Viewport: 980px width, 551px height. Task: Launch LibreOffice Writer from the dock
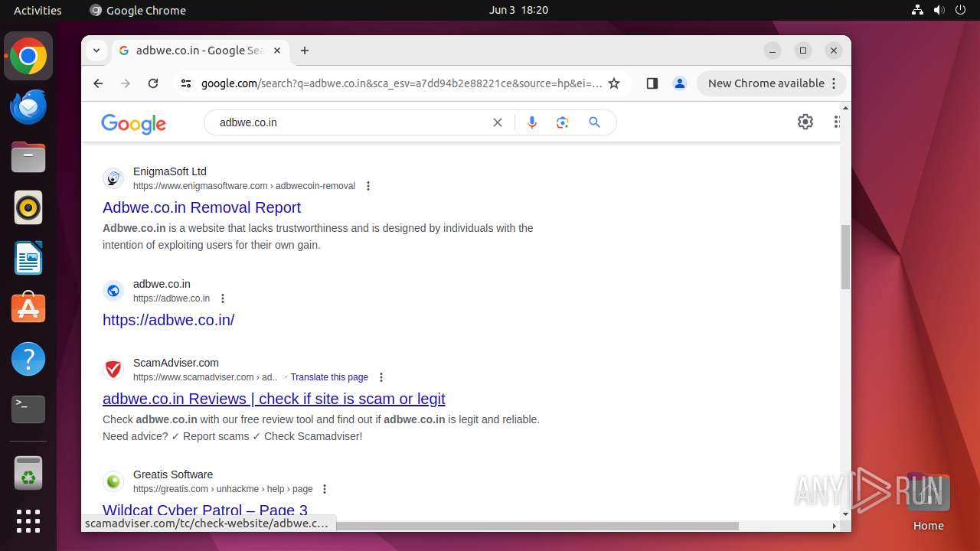(28, 258)
